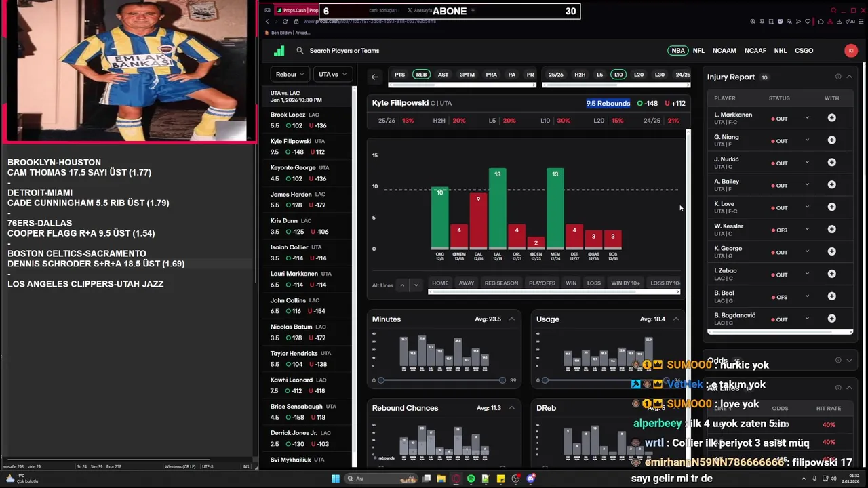Toggle the WIN filter

[x=571, y=283]
